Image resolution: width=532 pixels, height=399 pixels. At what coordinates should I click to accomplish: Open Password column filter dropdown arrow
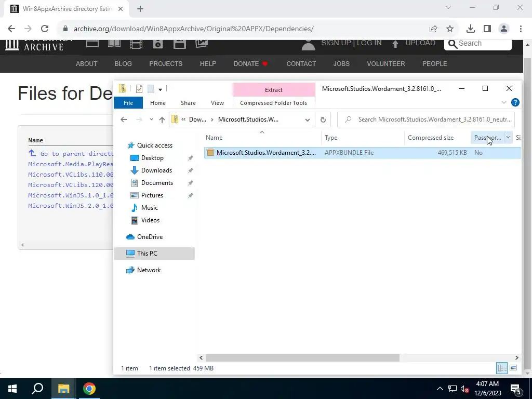click(x=508, y=137)
